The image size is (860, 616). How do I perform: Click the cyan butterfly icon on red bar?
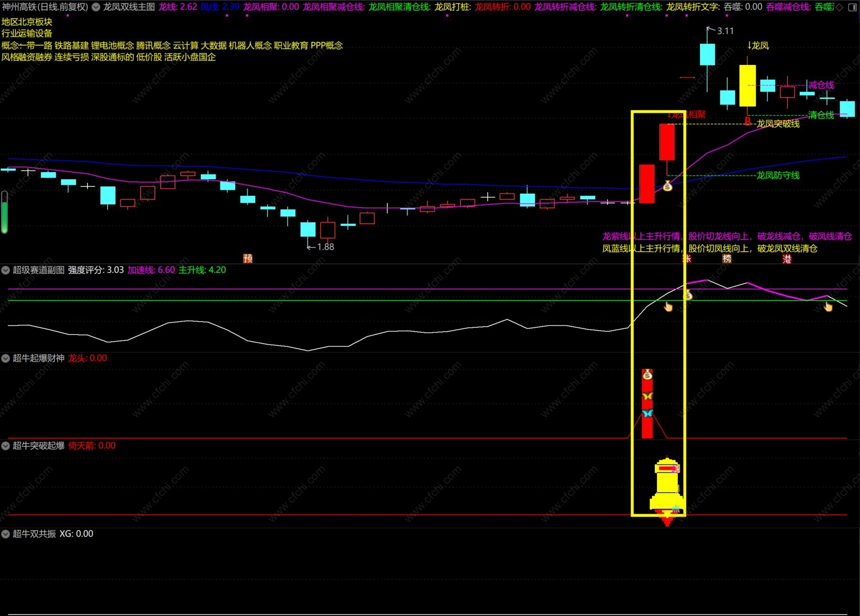click(x=647, y=413)
